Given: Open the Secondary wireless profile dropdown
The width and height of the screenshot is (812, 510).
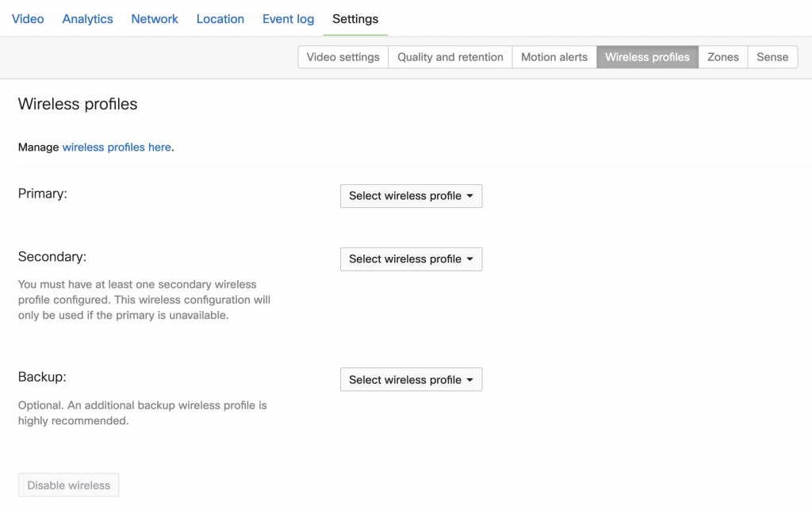Looking at the screenshot, I should tap(411, 259).
